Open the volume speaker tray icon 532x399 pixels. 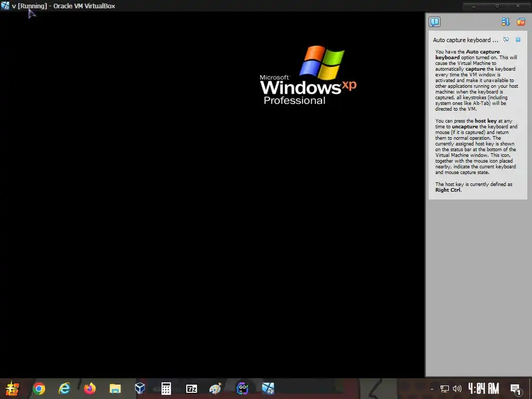[457, 389]
